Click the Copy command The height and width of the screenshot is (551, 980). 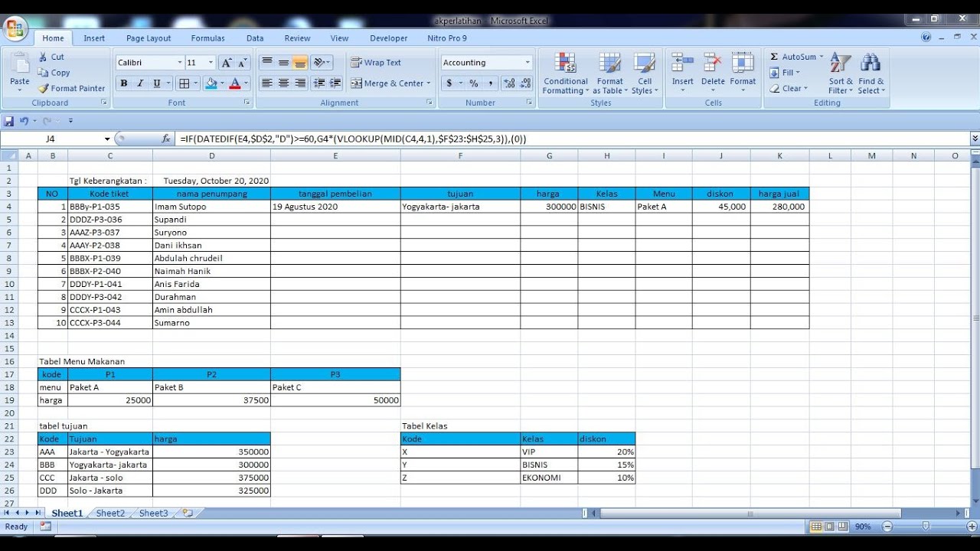[54, 73]
